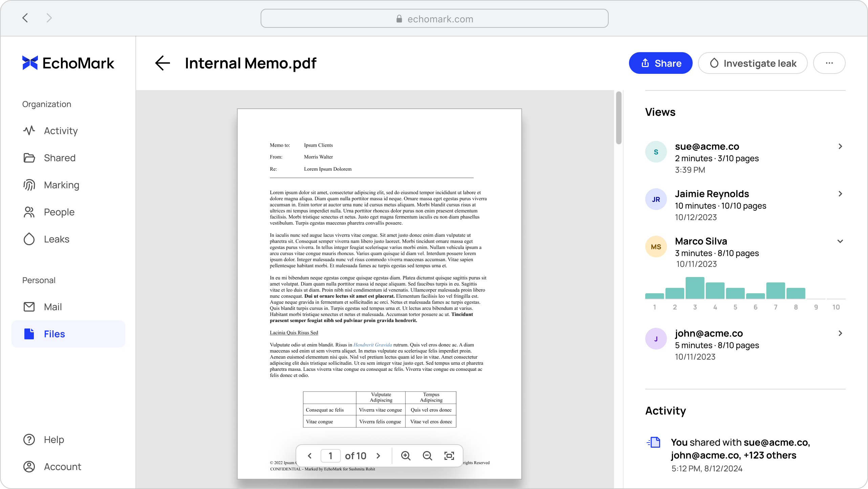Go to Marking in the sidebar

coord(68,185)
